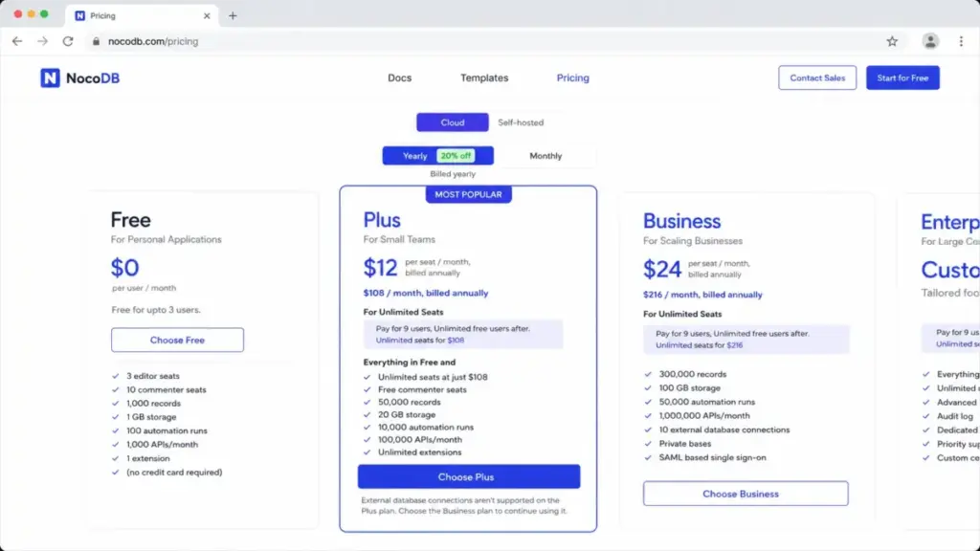The width and height of the screenshot is (980, 551).
Task: Click the macOS yellow minimize button
Action: [x=31, y=13]
